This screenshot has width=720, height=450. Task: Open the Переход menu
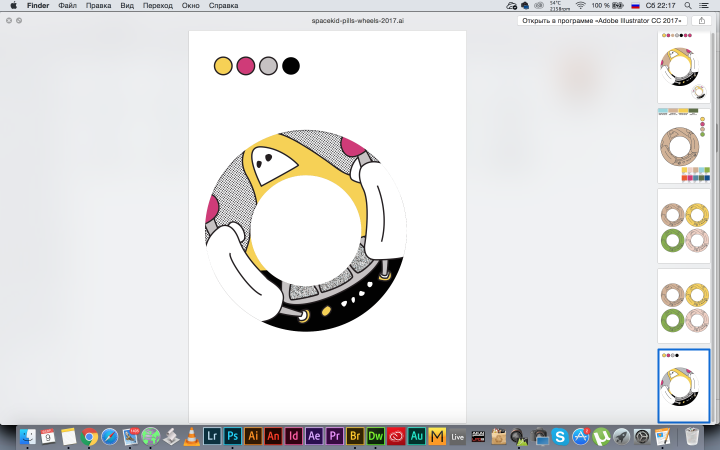pos(158,6)
